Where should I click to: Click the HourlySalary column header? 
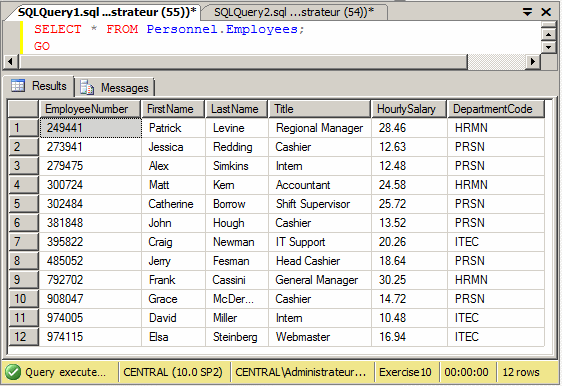tap(409, 109)
